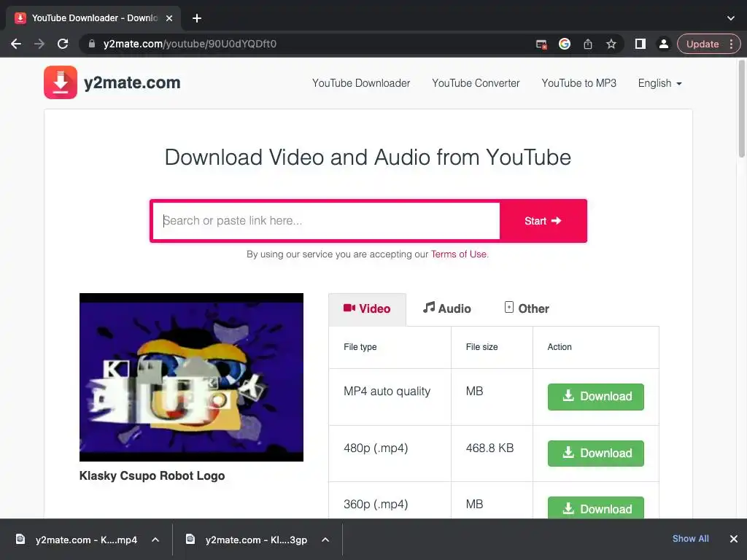Screen dimensions: 747x560
Task: Click the Klasky Csupo video thumbnail
Action: coord(192,377)
